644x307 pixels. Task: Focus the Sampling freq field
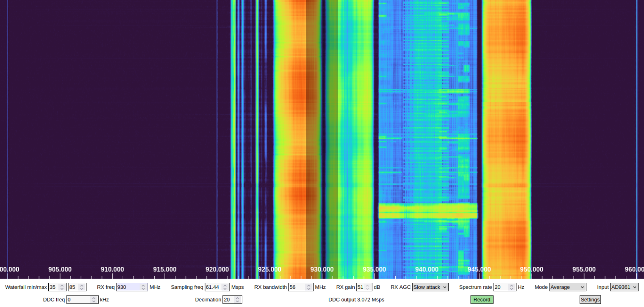pyautogui.click(x=214, y=287)
